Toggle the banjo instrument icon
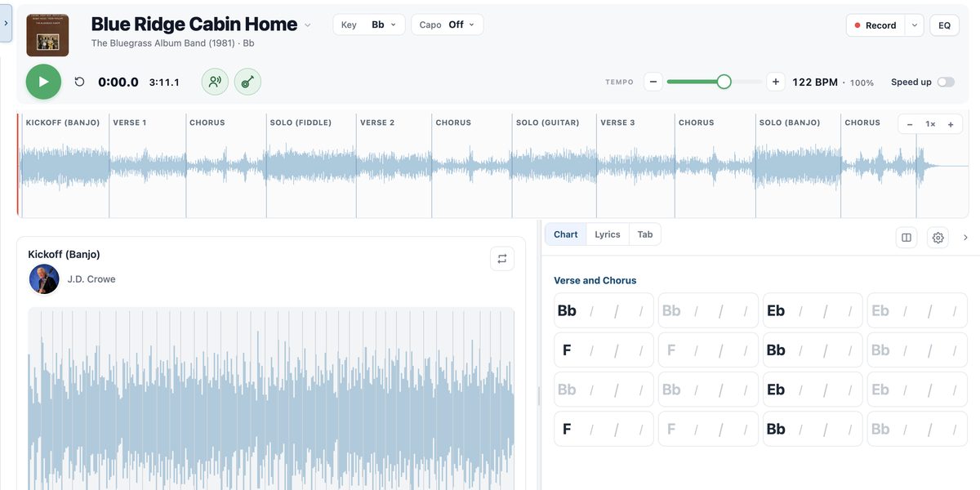The height and width of the screenshot is (490, 980). coord(247,82)
